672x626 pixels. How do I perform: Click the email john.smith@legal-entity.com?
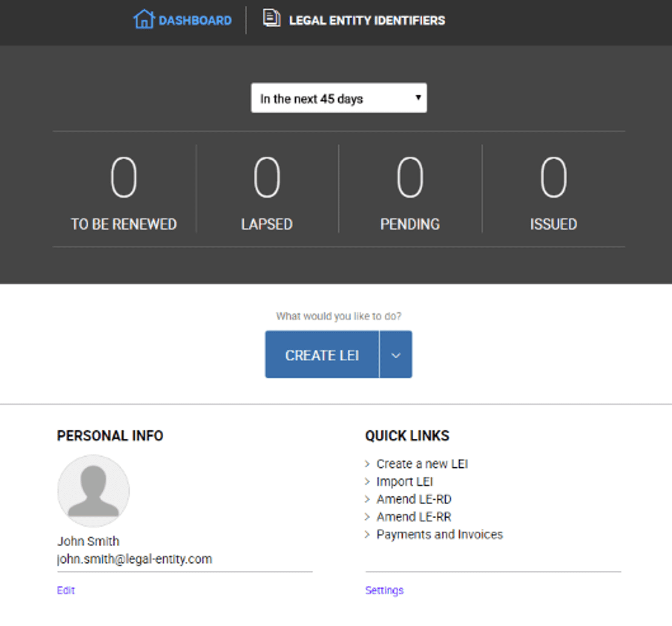click(135, 559)
